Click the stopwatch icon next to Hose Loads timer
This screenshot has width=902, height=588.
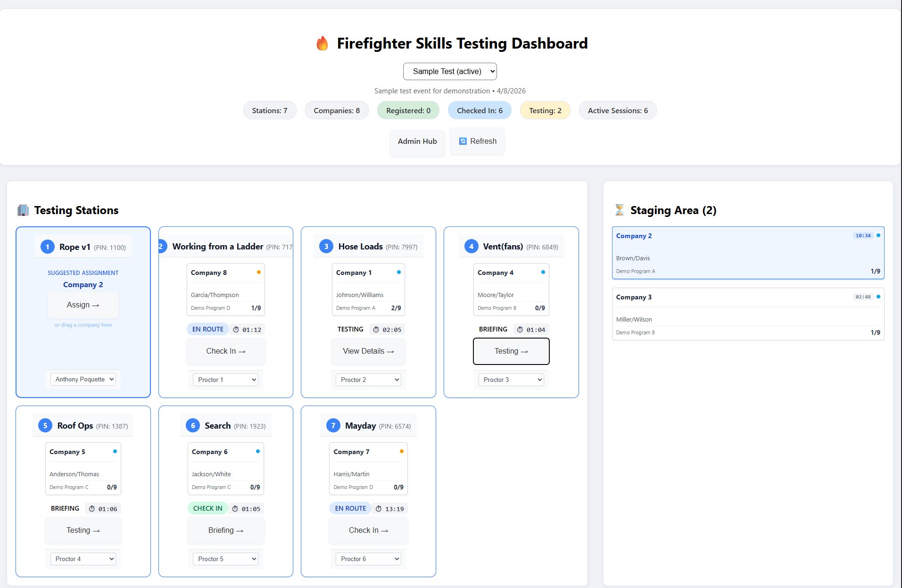click(375, 329)
